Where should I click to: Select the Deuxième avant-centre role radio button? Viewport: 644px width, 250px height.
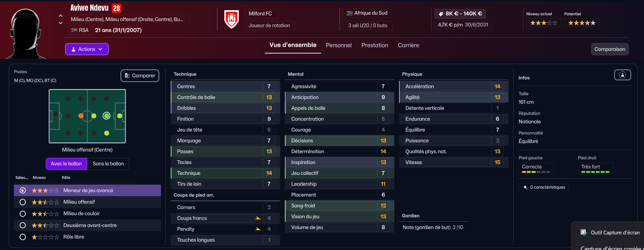(x=23, y=225)
